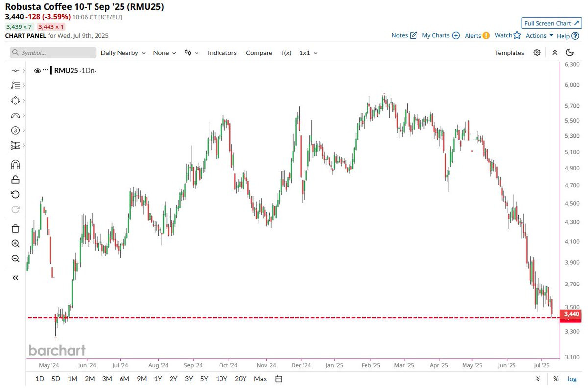Select the 1M time range
588x388 pixels.
tap(73, 379)
